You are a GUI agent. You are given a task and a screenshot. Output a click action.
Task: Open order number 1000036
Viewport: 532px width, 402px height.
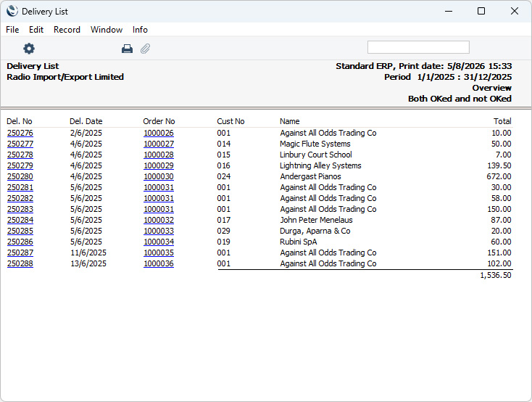159,263
